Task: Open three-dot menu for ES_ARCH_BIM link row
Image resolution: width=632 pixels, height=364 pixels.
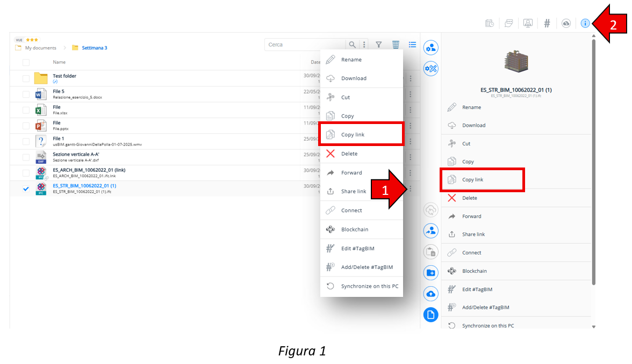Action: click(x=411, y=173)
